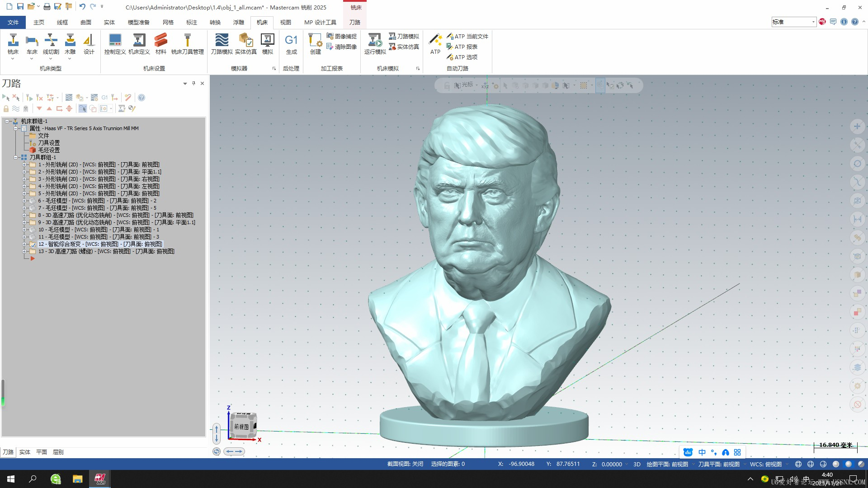The height and width of the screenshot is (488, 868).
Task: Click the G1 生成 post-processing icon
Action: [x=291, y=41]
